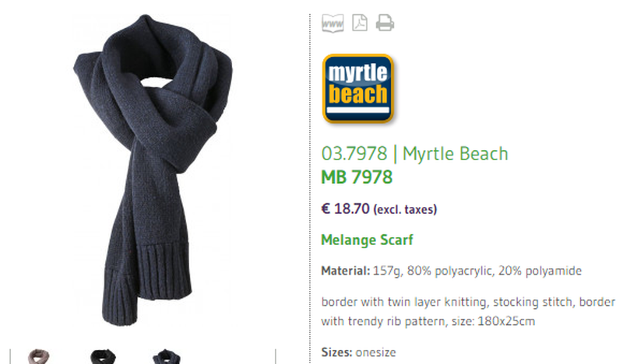Click the (excl. taxes) note
This screenshot has width=623, height=364.
coord(405,209)
